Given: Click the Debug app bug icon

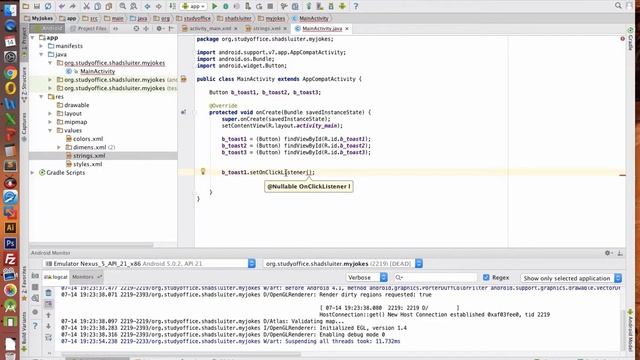Looking at the screenshot, I should [x=225, y=6].
